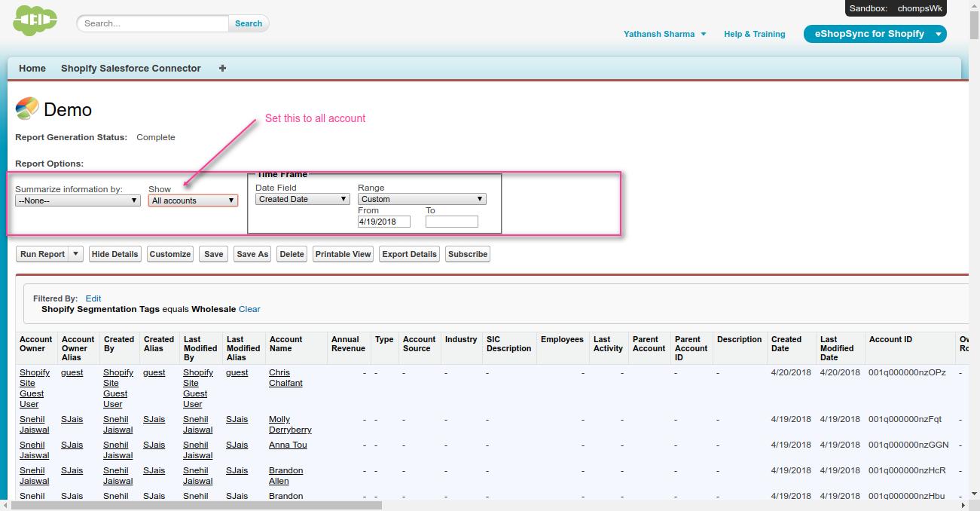Viewport: 980px width, 511px height.
Task: Click account ID 001q000000nzGGN
Action: coord(908,445)
